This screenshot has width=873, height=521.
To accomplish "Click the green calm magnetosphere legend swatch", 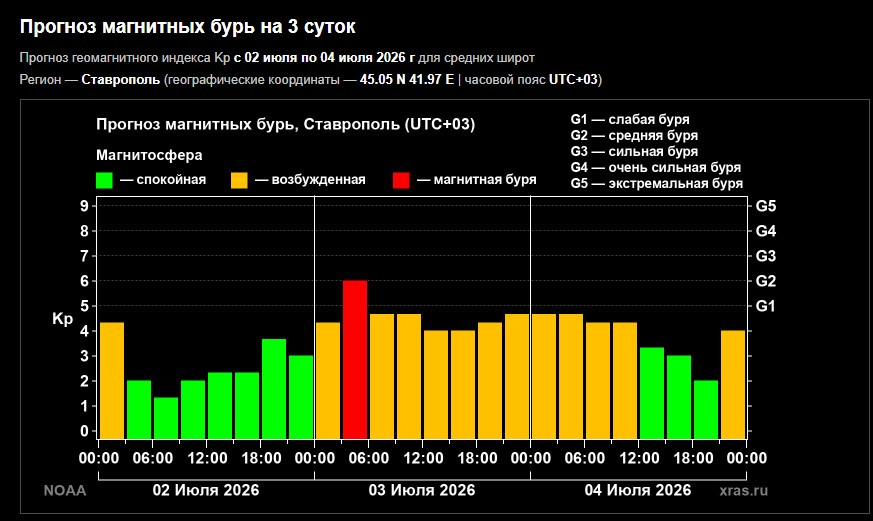I will [x=104, y=180].
